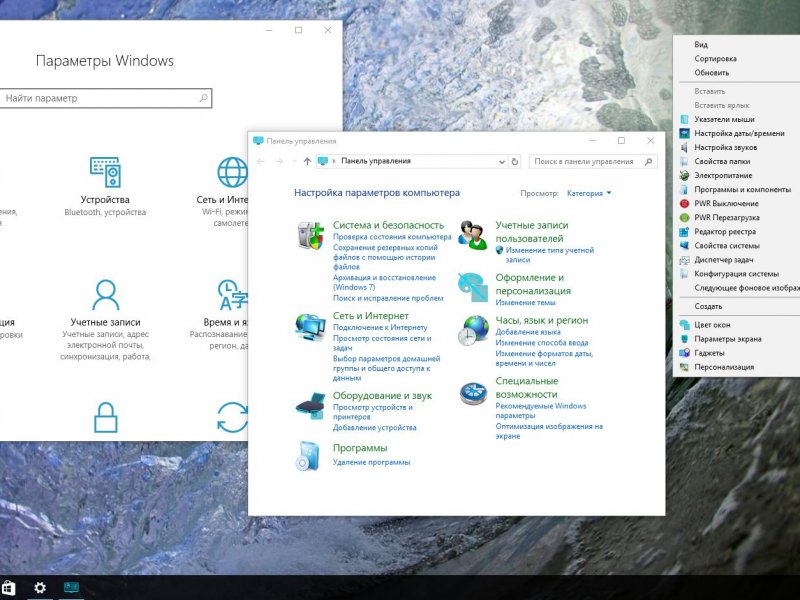Click Изменение способа ввода link
This screenshot has width=800, height=600.
tap(541, 343)
